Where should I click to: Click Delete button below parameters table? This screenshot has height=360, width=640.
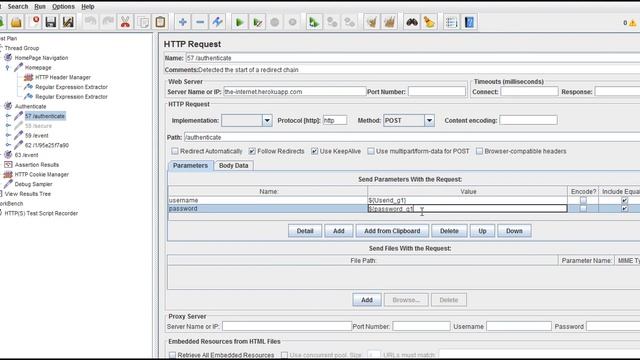[449, 231]
